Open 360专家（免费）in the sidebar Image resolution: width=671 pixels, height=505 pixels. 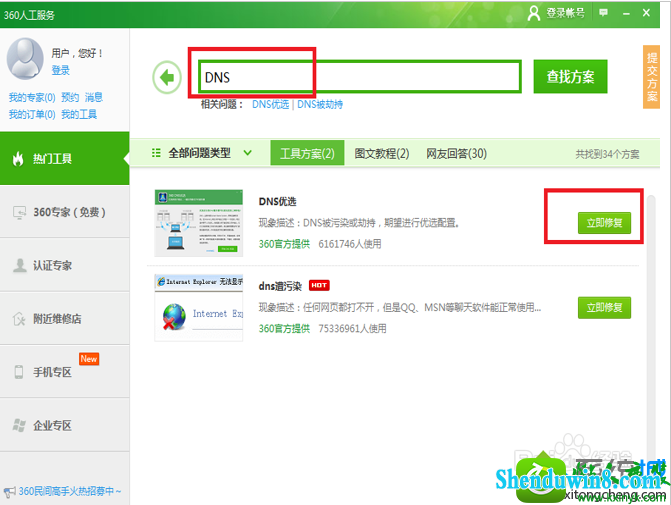(x=65, y=212)
